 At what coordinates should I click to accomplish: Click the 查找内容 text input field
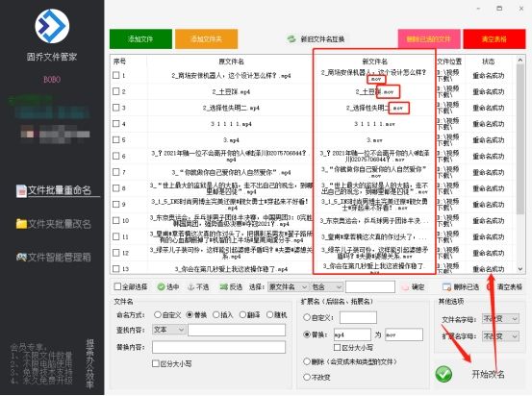click(x=237, y=330)
